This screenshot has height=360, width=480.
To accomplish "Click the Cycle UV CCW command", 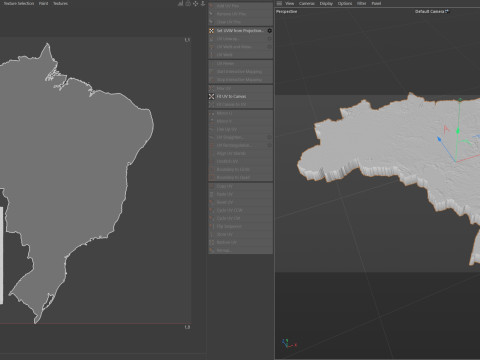I will pos(240,210).
